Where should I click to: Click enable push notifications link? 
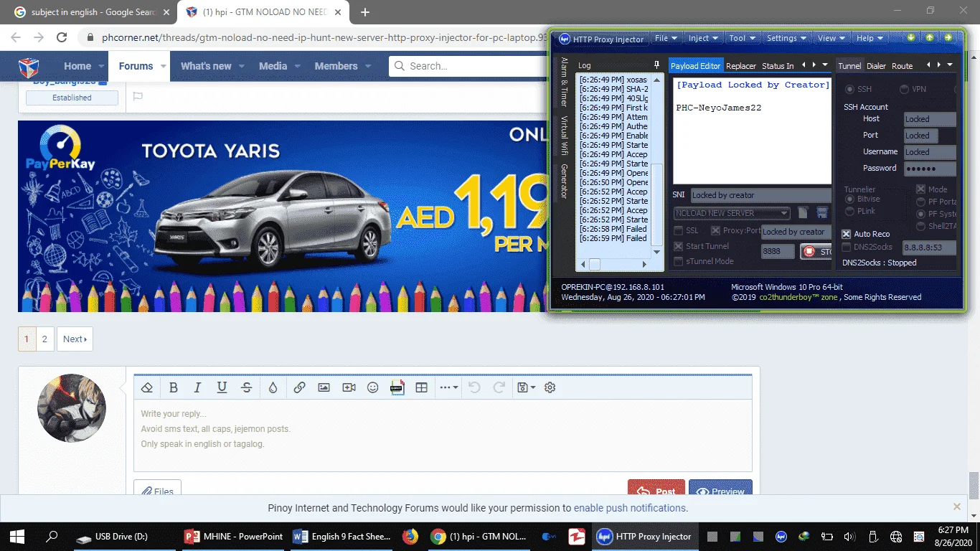click(x=629, y=508)
